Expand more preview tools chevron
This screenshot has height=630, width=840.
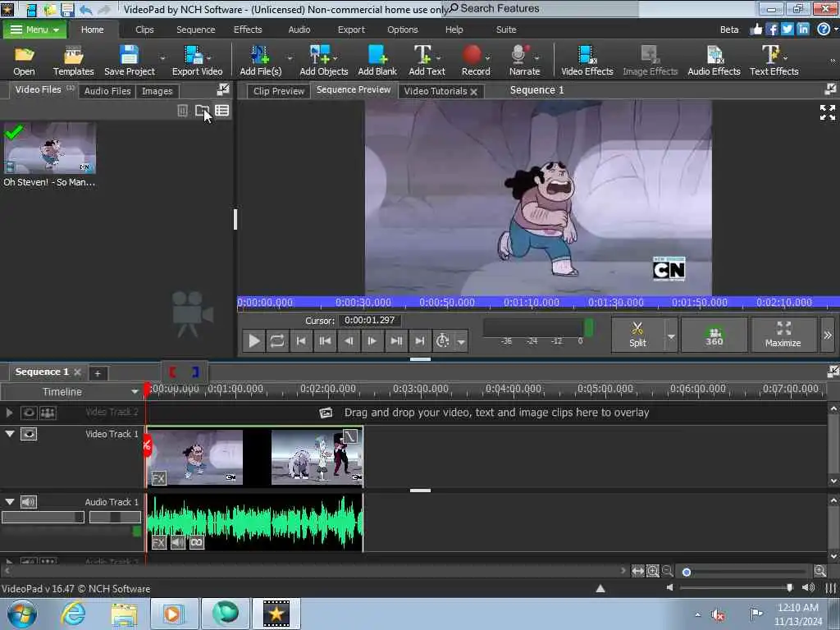point(827,335)
